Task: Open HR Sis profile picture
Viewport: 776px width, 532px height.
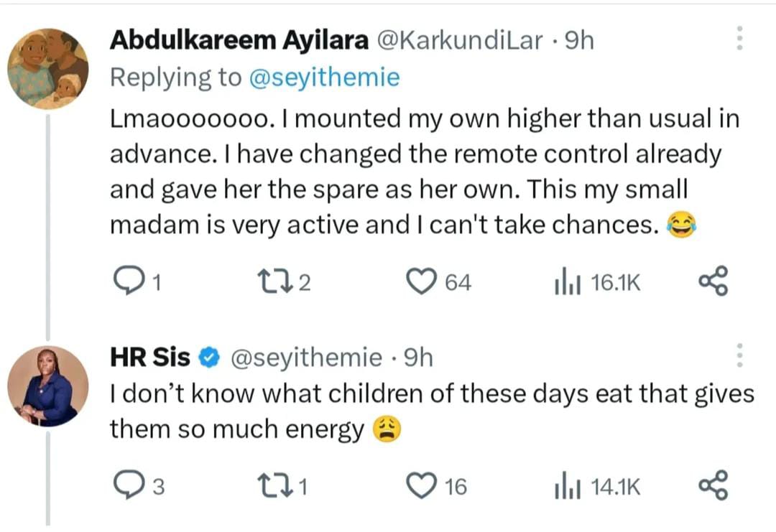Action: pos(48,386)
